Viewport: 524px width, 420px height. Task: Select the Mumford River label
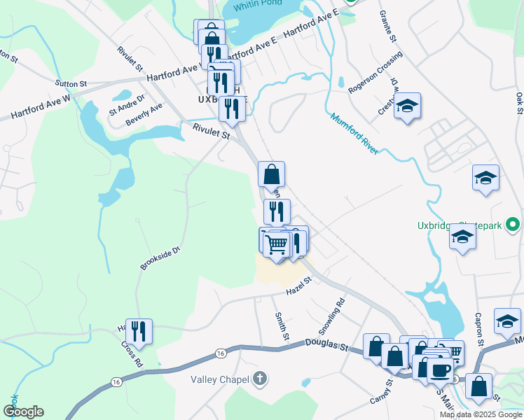(x=354, y=134)
